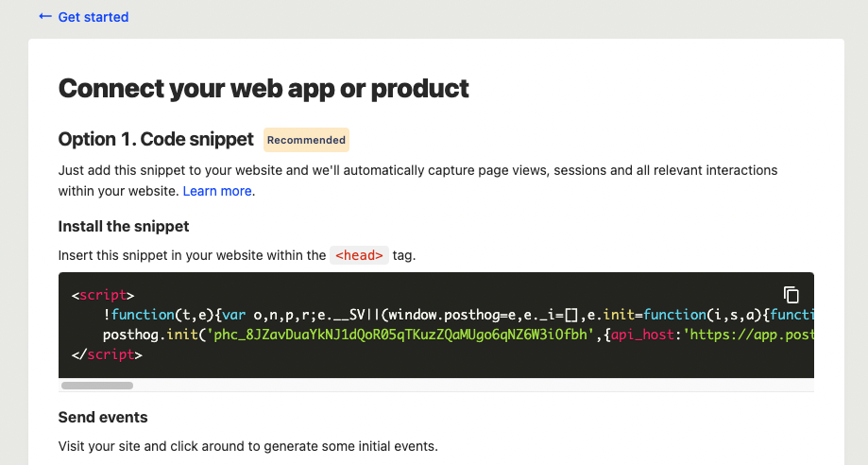Viewport: 868px width, 465px height.
Task: Click the opening <script> tag in code
Action: pos(103,295)
